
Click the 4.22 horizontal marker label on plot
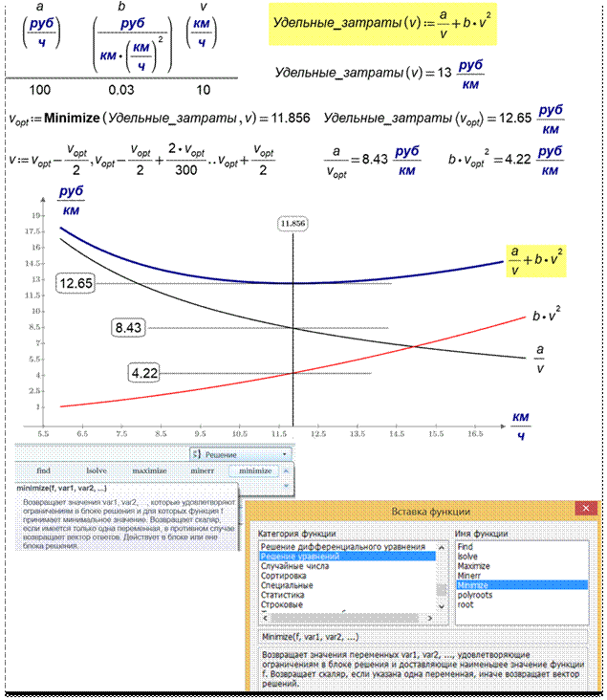144,373
